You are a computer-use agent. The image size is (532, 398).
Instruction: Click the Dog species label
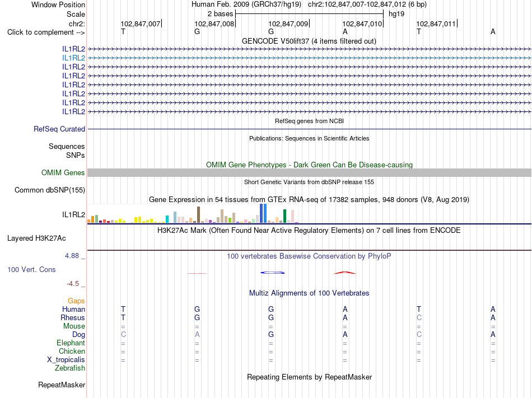tap(79, 335)
